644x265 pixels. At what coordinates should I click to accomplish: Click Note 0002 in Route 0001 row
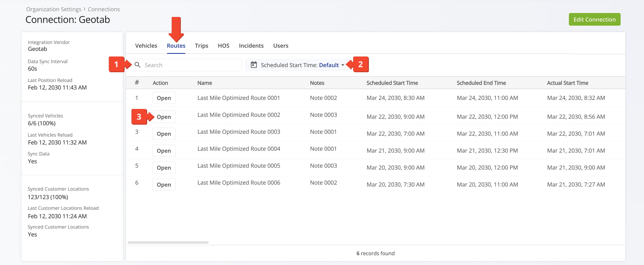coord(323,98)
